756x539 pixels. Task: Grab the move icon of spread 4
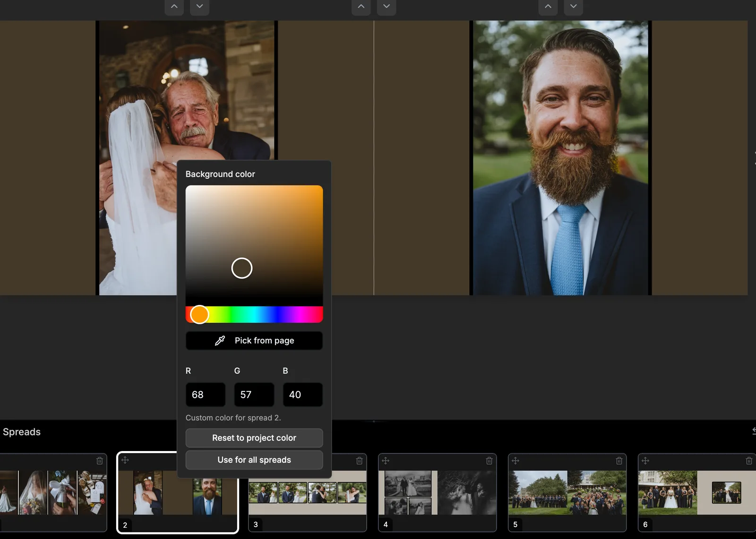click(x=386, y=461)
